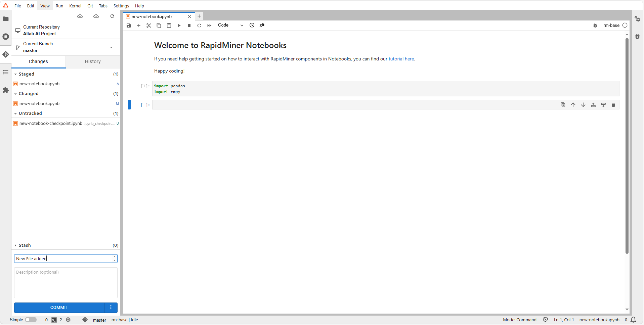Click the Current Repository Altair AI Project
Viewport: 644px width, 325px height.
tap(66, 31)
